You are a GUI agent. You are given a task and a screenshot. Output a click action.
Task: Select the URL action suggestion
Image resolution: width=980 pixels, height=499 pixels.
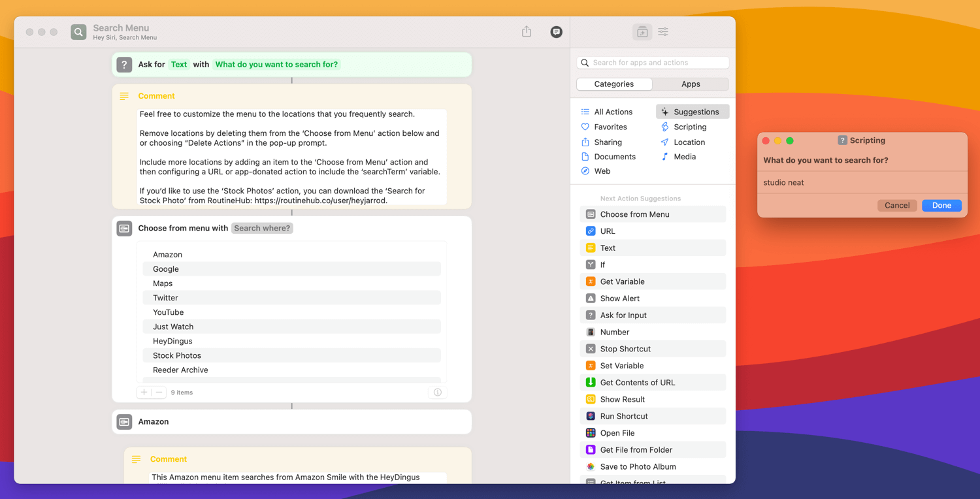pyautogui.click(x=653, y=231)
